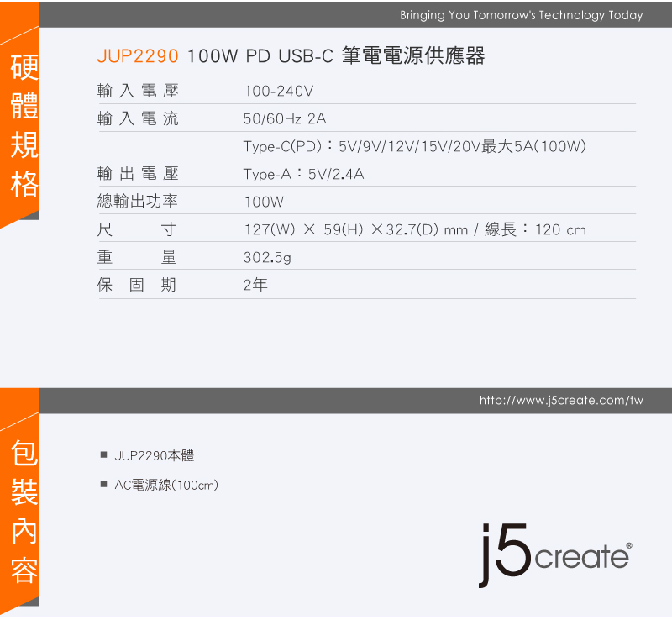Click the JUP2290 model number in the title
Screen dimensions: 672x620
pyautogui.click(x=138, y=56)
